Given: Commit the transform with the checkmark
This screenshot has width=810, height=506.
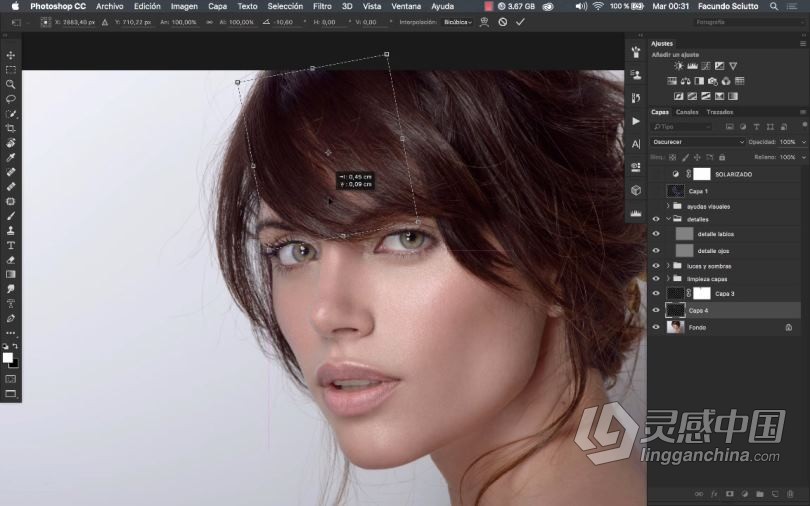Looking at the screenshot, I should pos(520,22).
